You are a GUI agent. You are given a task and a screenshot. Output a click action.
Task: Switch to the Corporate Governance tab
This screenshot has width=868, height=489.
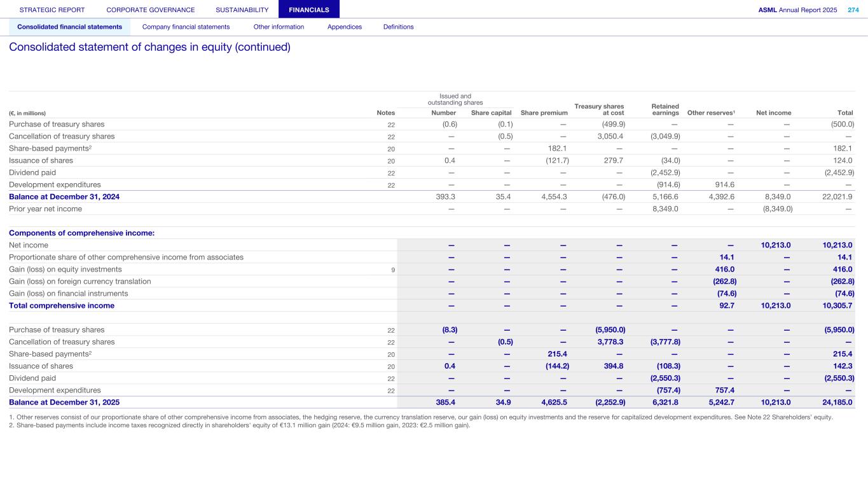(151, 10)
